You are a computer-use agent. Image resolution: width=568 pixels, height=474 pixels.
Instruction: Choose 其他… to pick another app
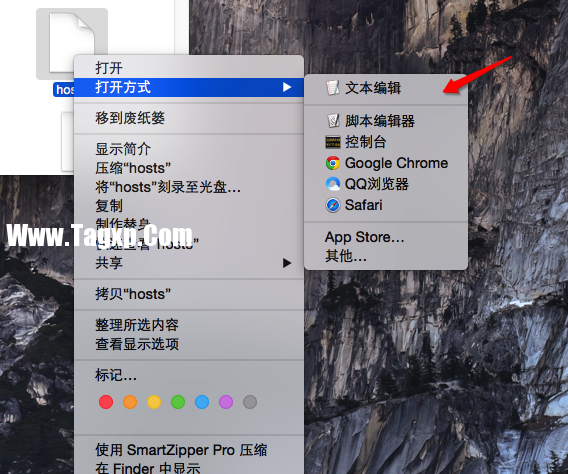386,256
